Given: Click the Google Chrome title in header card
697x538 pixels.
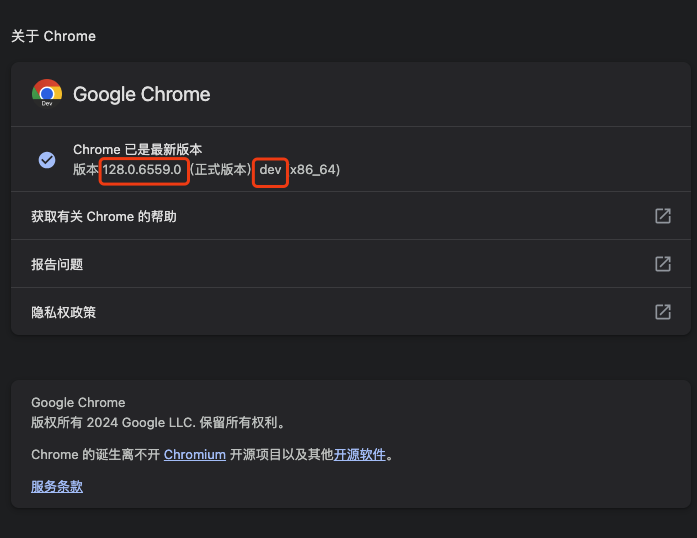Looking at the screenshot, I should 141,94.
